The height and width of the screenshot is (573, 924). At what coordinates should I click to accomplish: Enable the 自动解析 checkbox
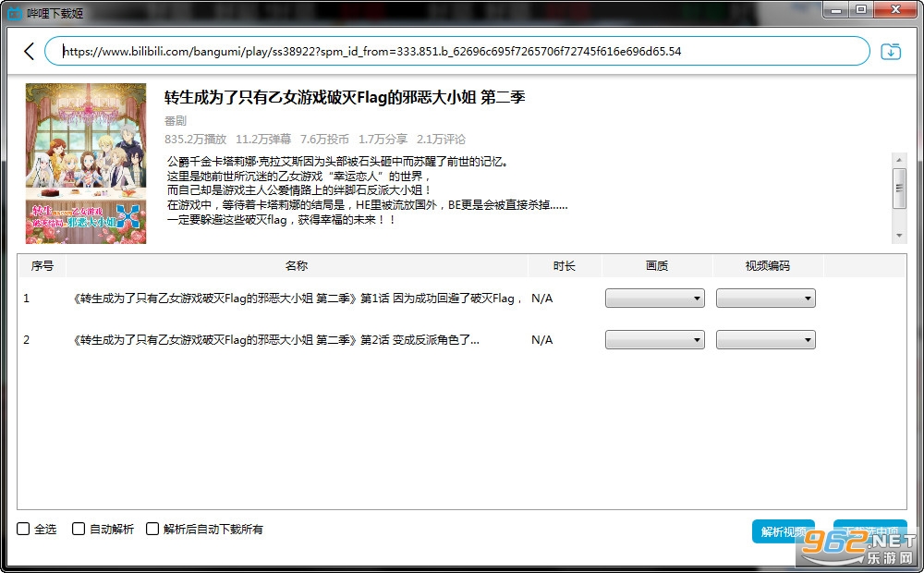[79, 529]
